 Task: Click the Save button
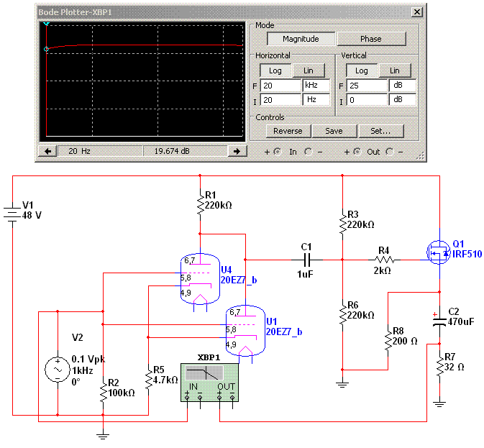334,131
